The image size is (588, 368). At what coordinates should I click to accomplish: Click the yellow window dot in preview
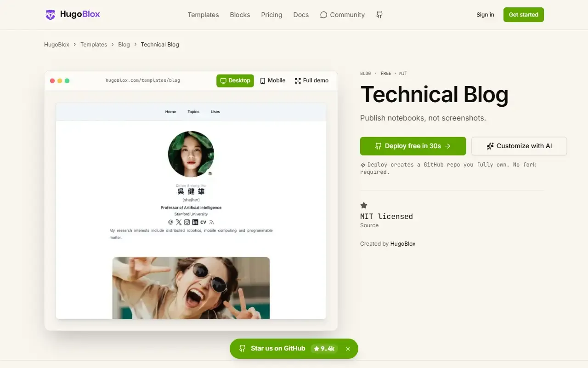tap(60, 81)
